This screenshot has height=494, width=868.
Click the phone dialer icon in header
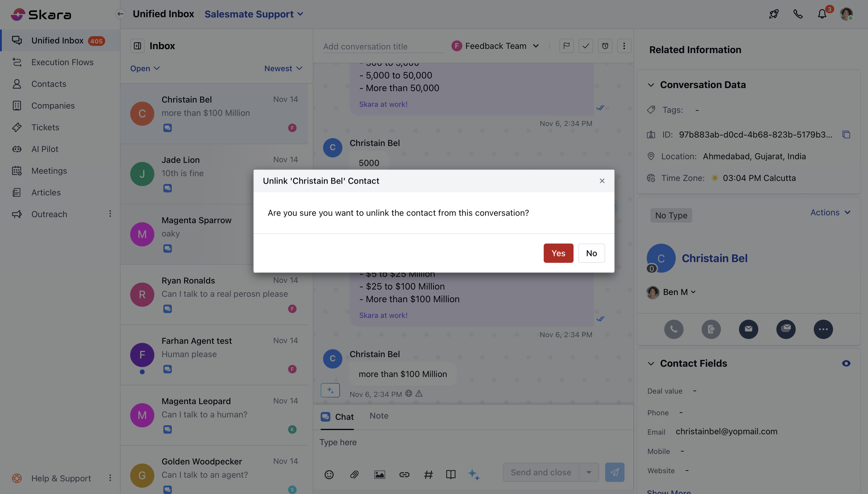click(798, 14)
